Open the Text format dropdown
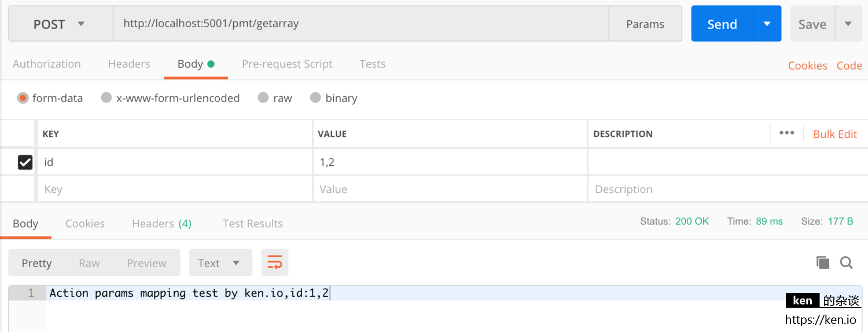868x332 pixels. pos(220,262)
